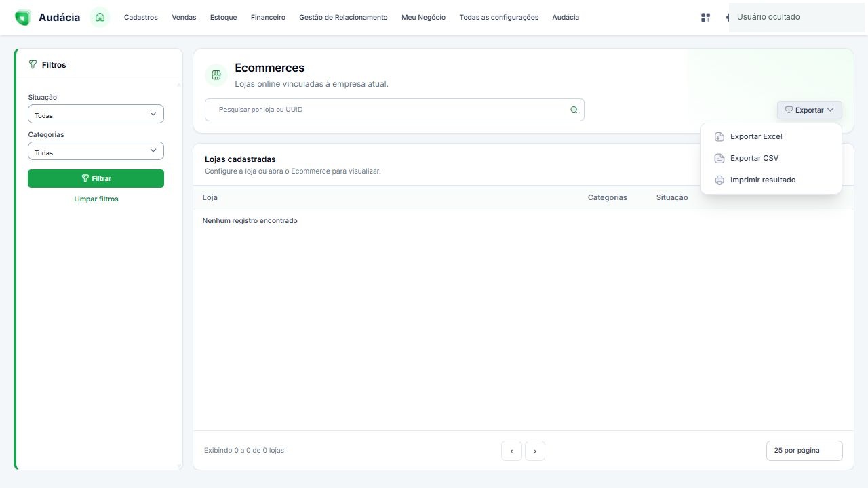Click the Categorias column header in the table
Image resolution: width=868 pixels, height=488 pixels.
coord(608,197)
